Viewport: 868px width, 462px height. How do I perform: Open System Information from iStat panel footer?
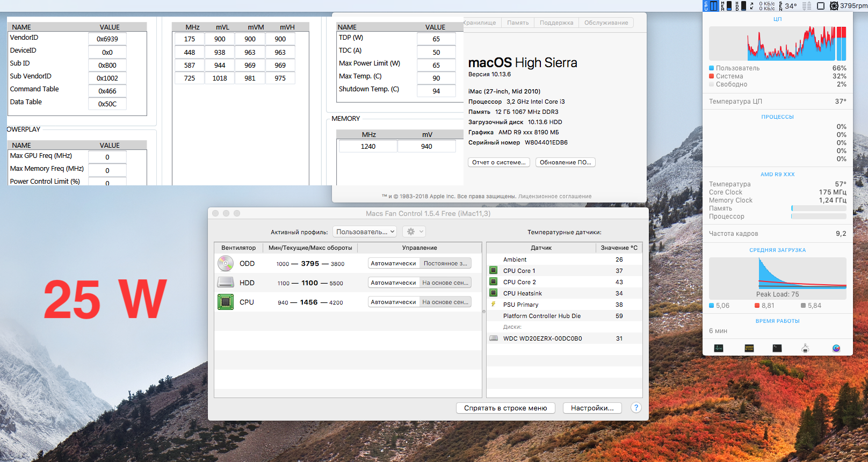pos(805,348)
